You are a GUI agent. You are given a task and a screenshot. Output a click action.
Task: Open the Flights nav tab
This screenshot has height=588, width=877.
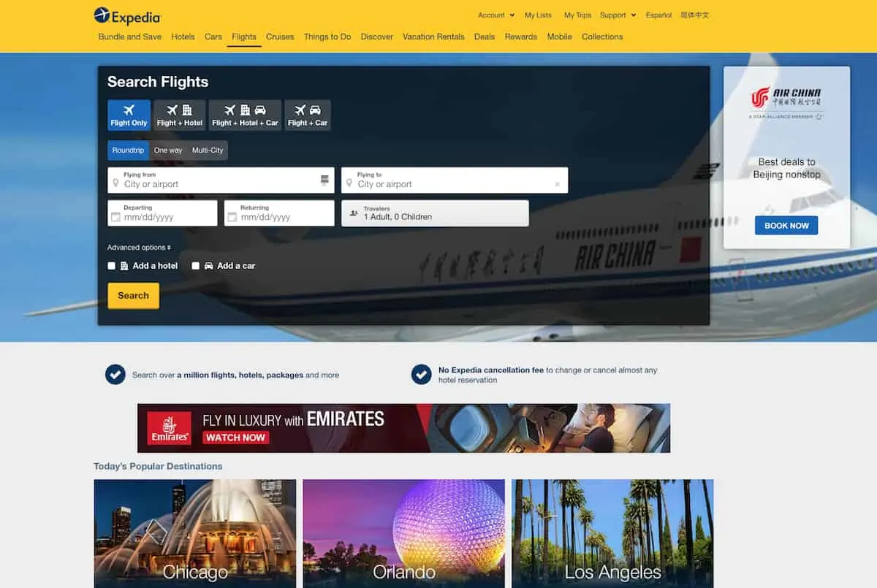244,37
